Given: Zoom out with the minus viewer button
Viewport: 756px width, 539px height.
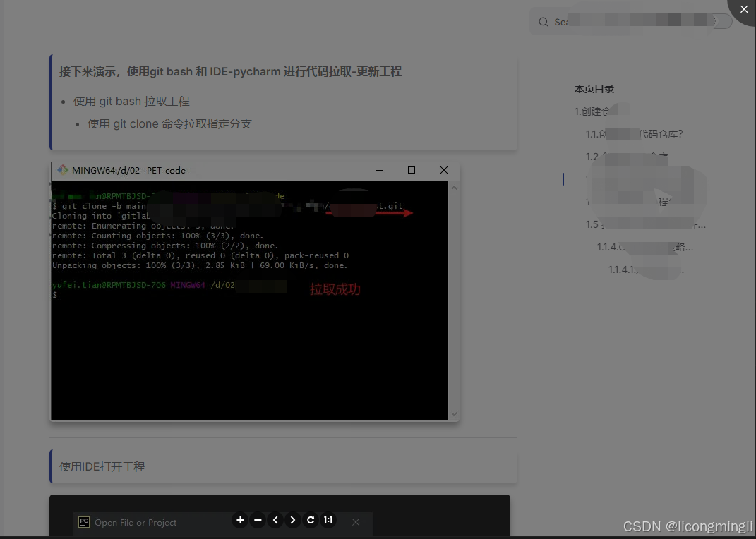Looking at the screenshot, I should click(258, 520).
